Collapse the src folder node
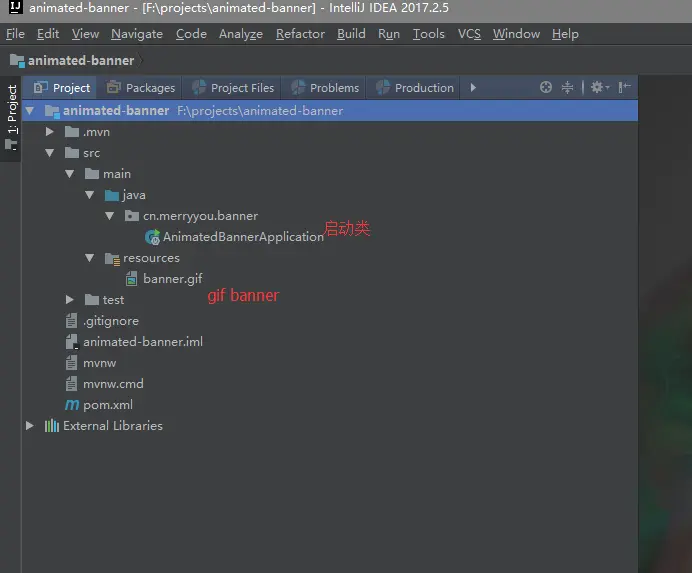 coord(49,153)
